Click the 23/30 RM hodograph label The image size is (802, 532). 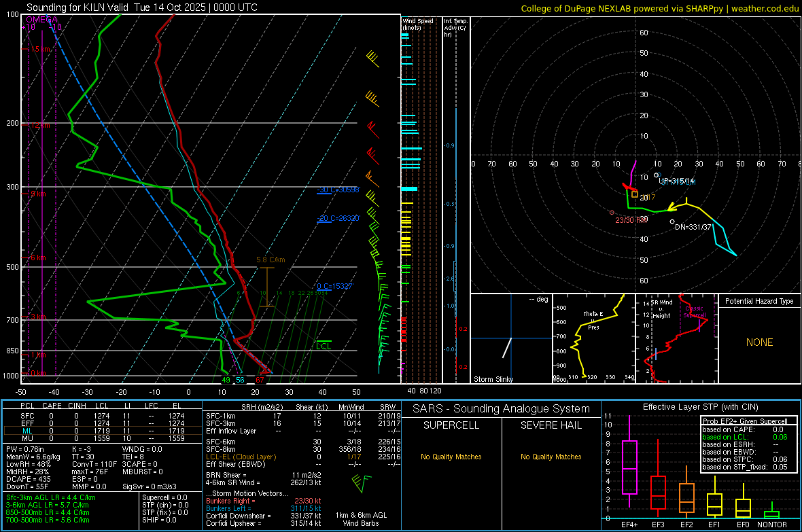[631, 220]
